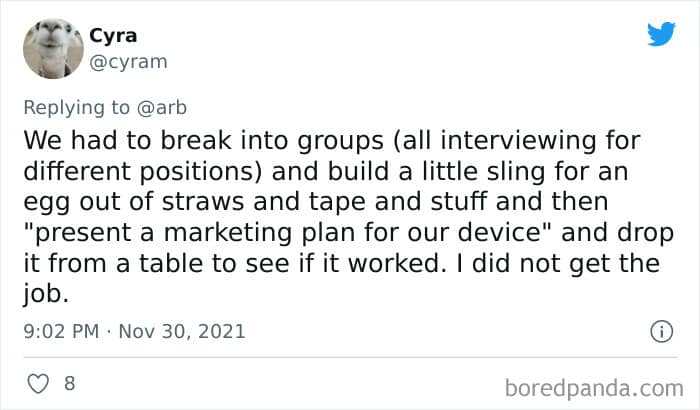Image resolution: width=700 pixels, height=410 pixels.
Task: Click the display name Cyra
Action: coord(113,35)
